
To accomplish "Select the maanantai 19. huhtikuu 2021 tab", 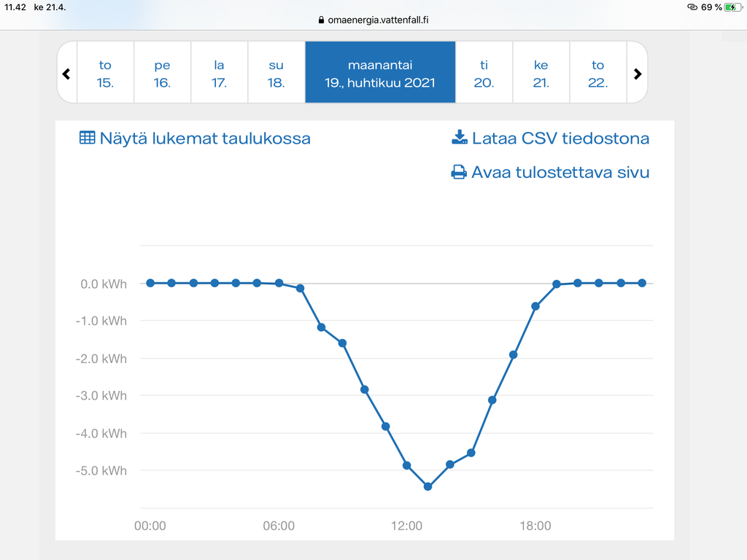I will 380,74.
